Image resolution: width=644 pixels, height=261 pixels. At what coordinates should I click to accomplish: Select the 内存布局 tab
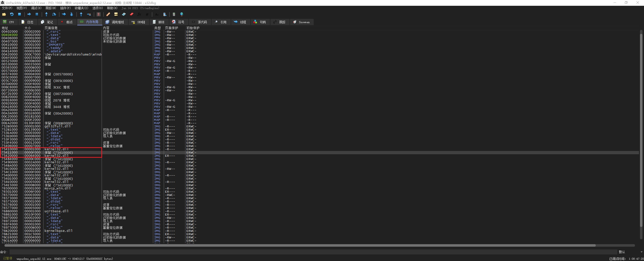pyautogui.click(x=90, y=22)
